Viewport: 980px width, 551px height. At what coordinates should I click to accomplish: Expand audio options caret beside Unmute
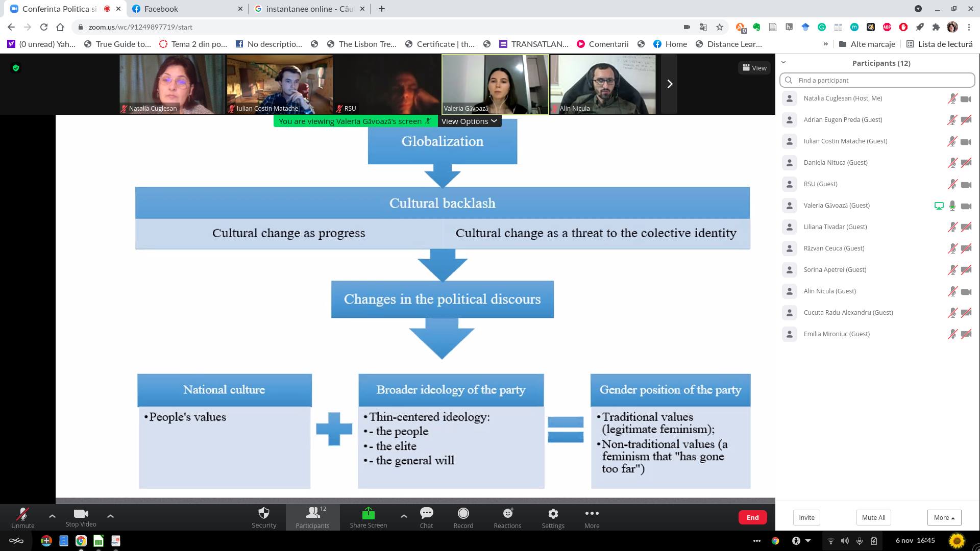[x=52, y=516]
